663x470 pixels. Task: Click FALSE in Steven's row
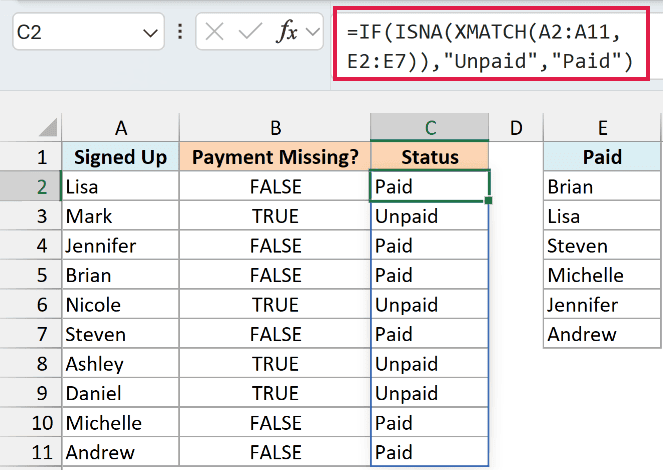point(275,334)
